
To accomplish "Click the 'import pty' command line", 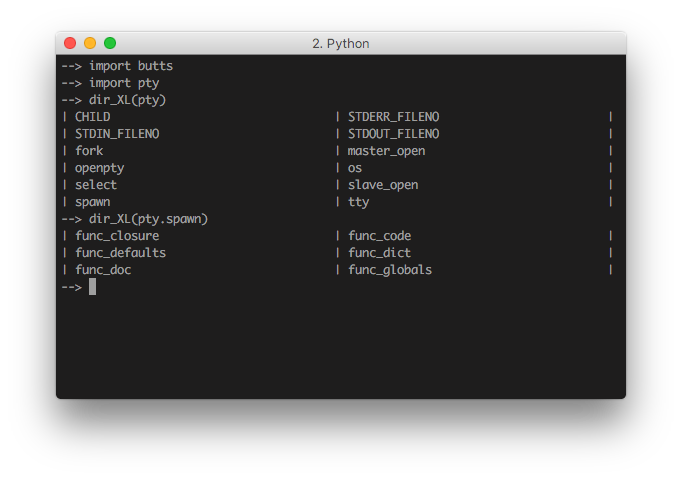I will tap(110, 83).
